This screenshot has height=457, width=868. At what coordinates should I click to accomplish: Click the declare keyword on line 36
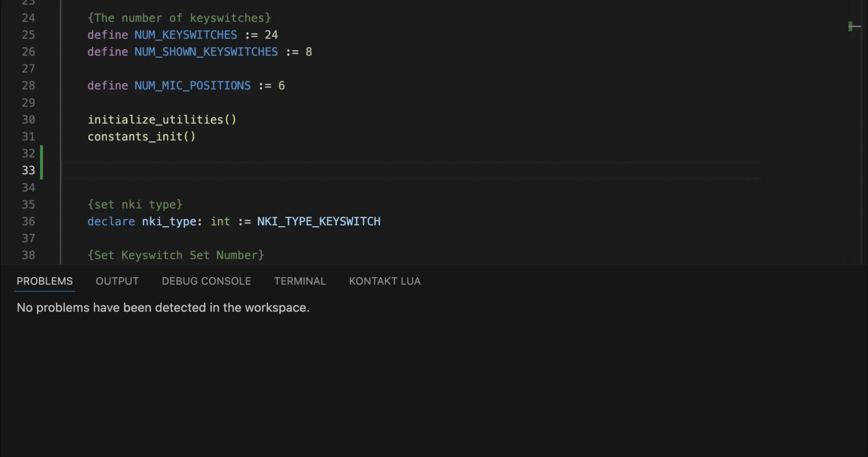point(111,221)
